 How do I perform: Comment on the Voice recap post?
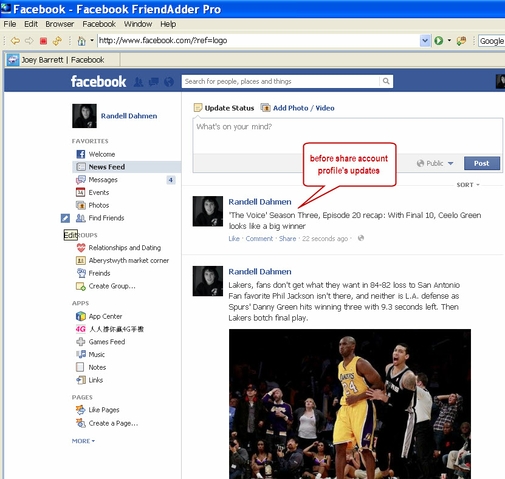tap(259, 238)
